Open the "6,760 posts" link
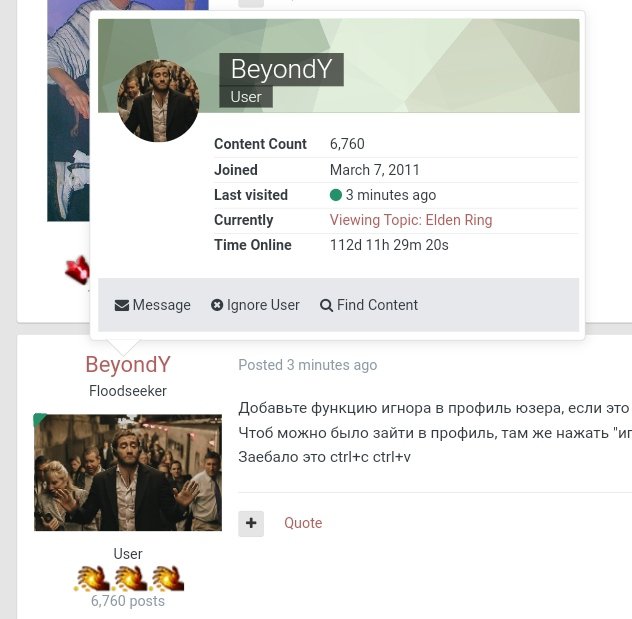This screenshot has height=619, width=632. click(x=128, y=601)
